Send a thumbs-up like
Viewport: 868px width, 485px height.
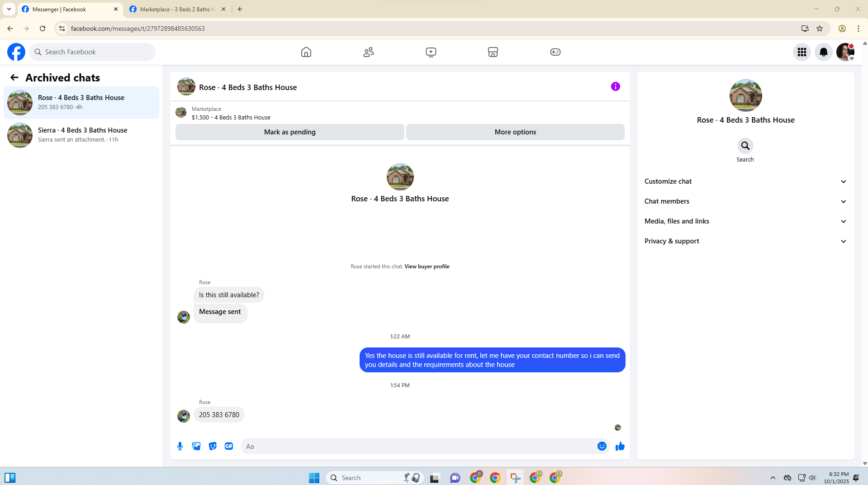(x=620, y=446)
